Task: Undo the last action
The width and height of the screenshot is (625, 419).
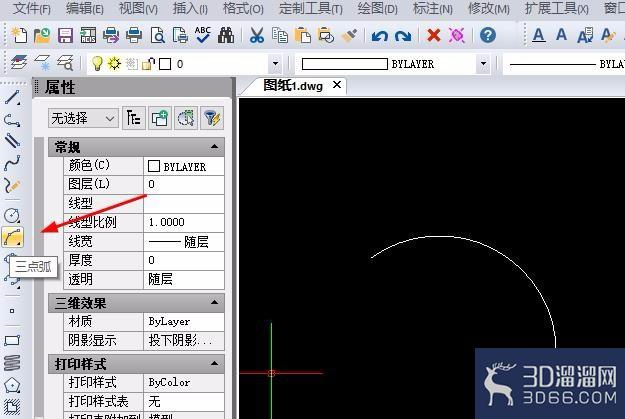Action: pyautogui.click(x=379, y=36)
